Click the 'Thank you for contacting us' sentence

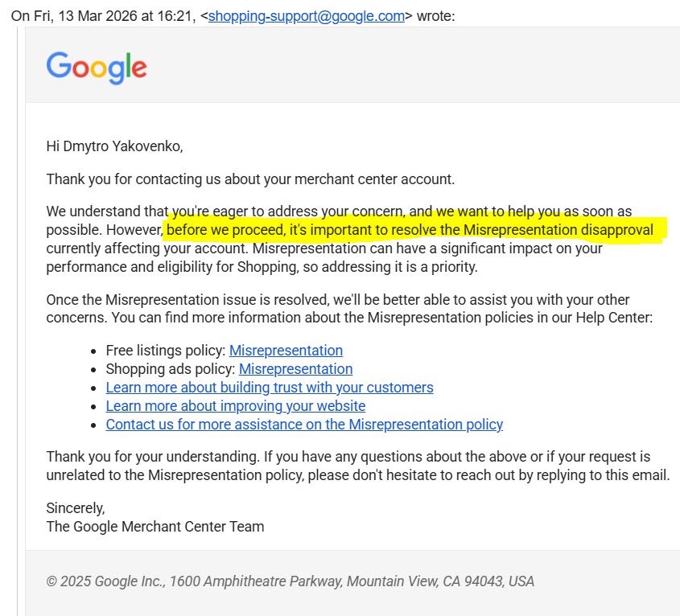[x=250, y=179]
